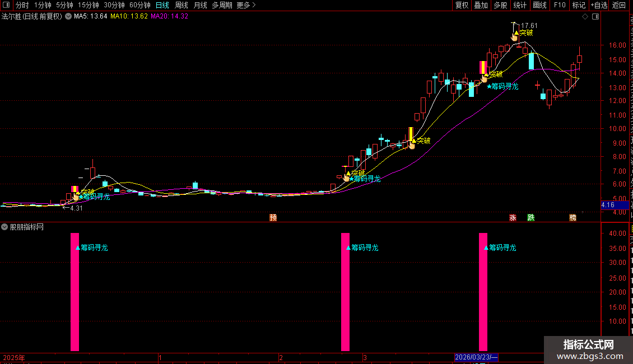Click the 预 marker on timeline

pos(273,217)
